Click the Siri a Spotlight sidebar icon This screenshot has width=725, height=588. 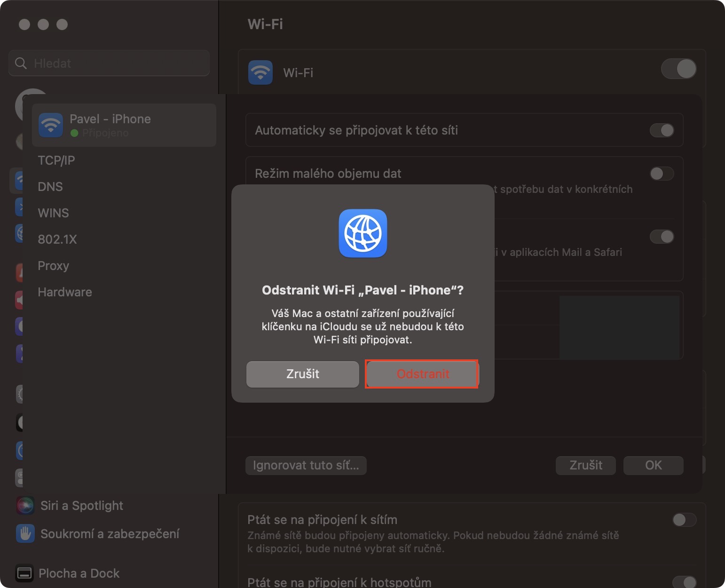pos(25,506)
